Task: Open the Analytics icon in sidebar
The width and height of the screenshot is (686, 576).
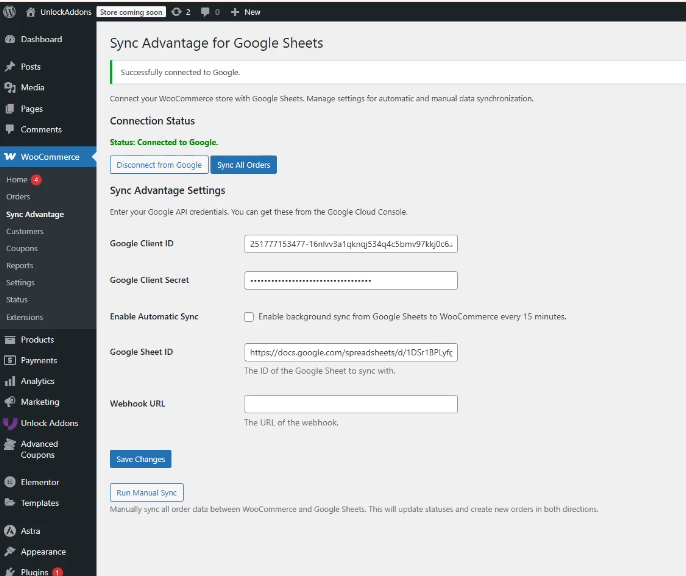Action: pos(10,381)
